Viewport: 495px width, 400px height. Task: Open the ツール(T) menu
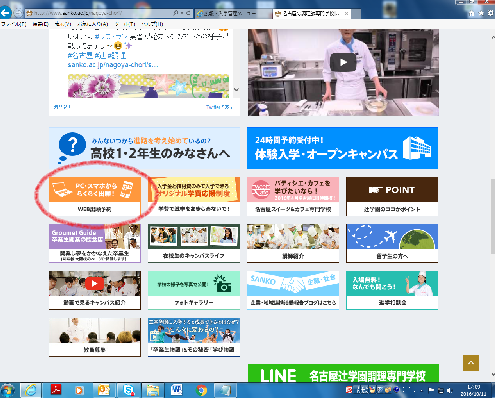[x=125, y=24]
